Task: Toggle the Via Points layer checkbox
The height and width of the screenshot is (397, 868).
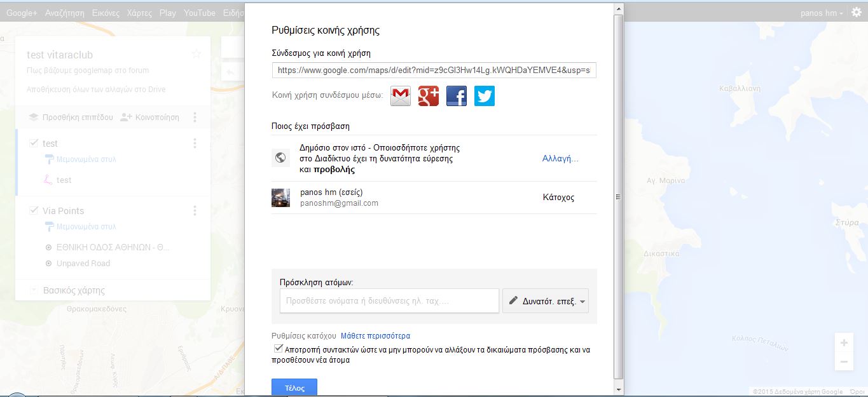Action: [x=34, y=211]
